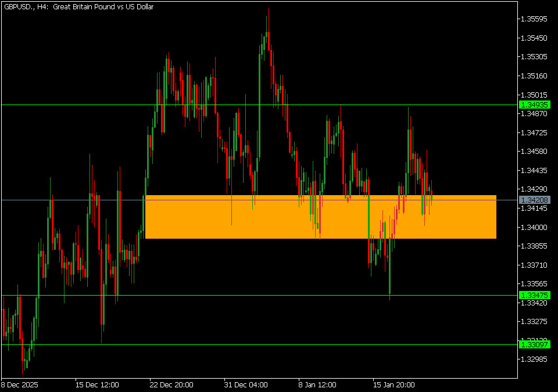This screenshot has width=558, height=392.
Task: Click the 22 Dec 20:00 time label
Action: (171, 384)
